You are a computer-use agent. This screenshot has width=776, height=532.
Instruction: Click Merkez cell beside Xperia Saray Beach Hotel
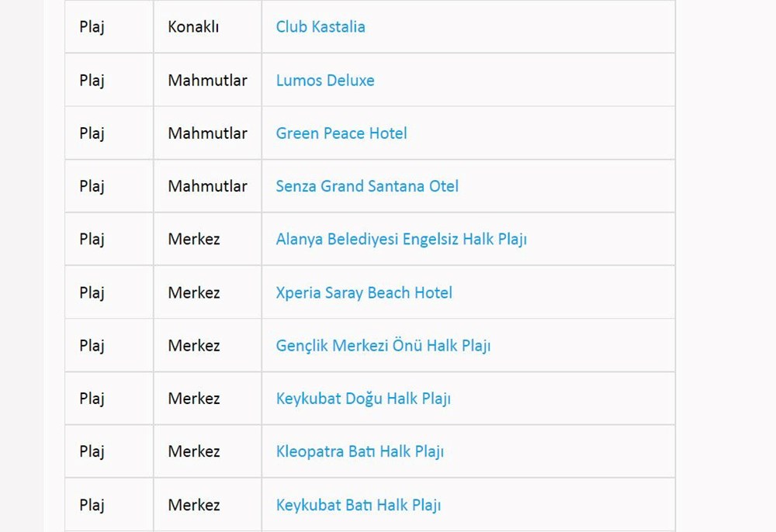point(194,292)
